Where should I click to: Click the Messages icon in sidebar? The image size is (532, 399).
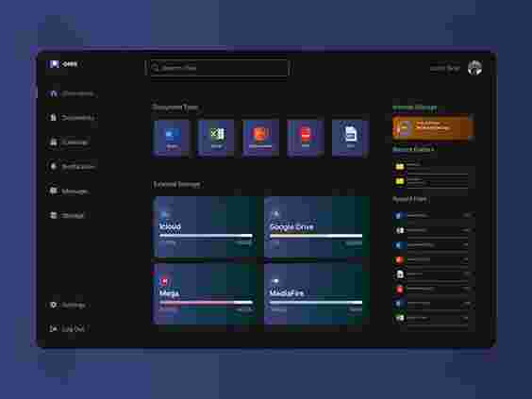click(53, 191)
